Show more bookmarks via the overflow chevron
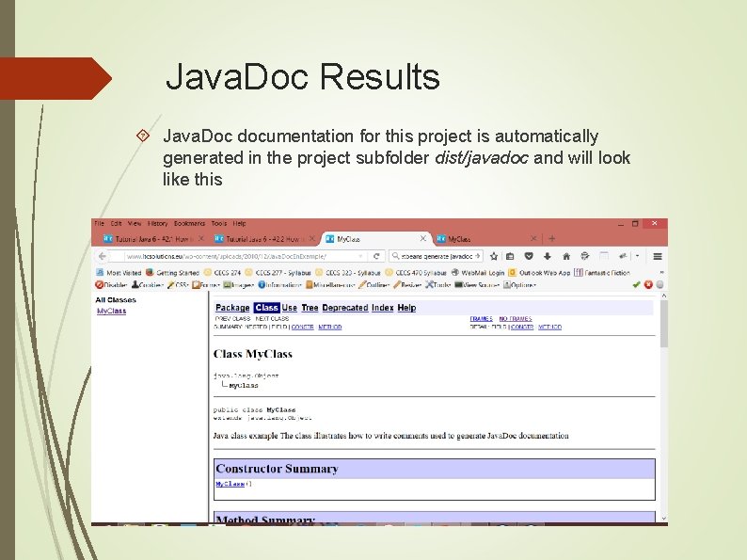The width and height of the screenshot is (747, 560). (x=661, y=273)
